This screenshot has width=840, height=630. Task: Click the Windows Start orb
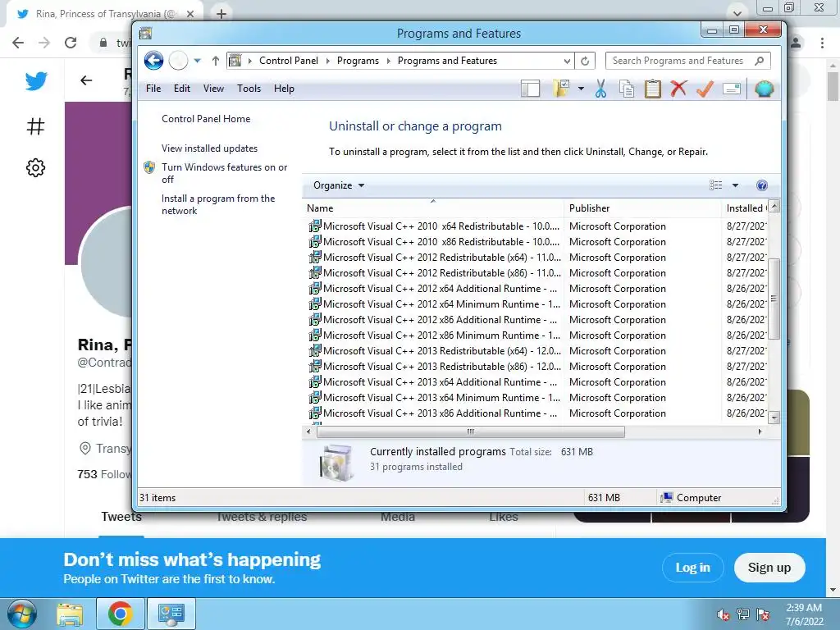21,614
